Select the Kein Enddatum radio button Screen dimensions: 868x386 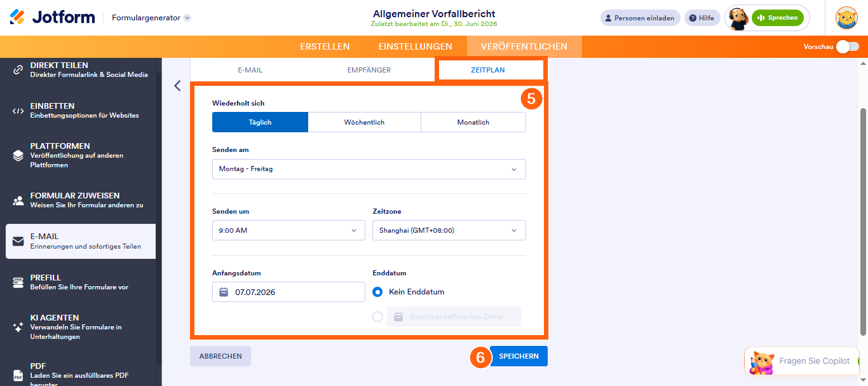coord(377,292)
